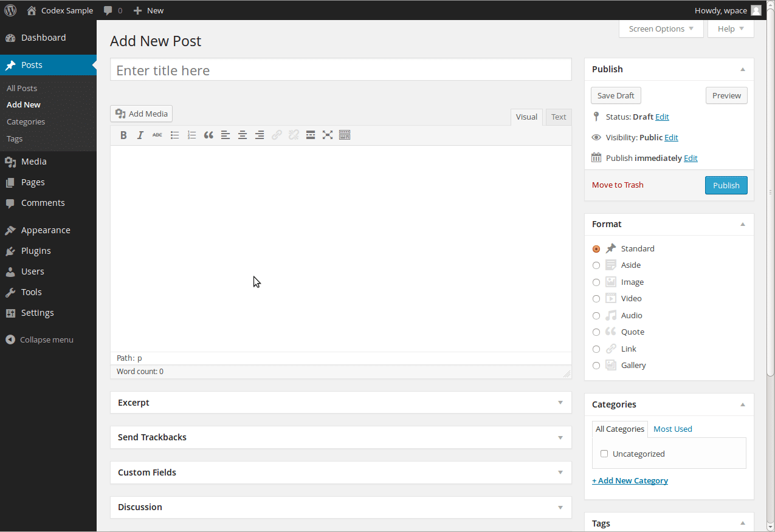The height and width of the screenshot is (532, 775).
Task: Click the post title input field
Action: (340, 69)
